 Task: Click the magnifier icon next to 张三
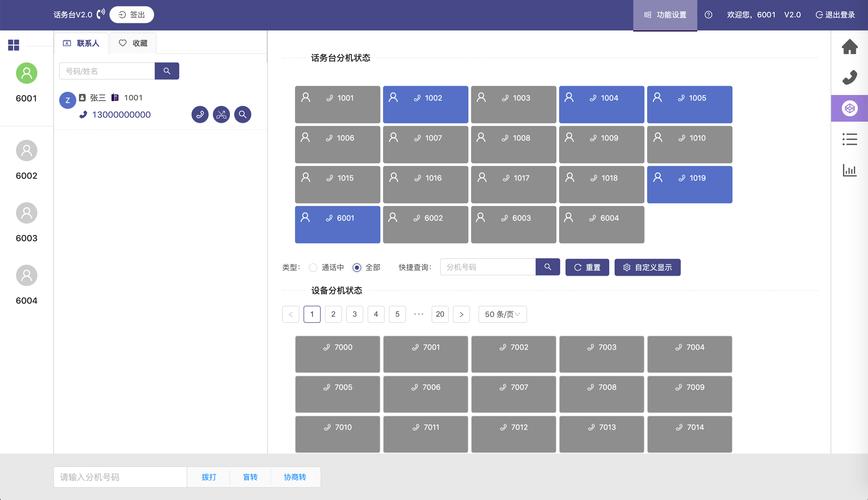coord(242,115)
